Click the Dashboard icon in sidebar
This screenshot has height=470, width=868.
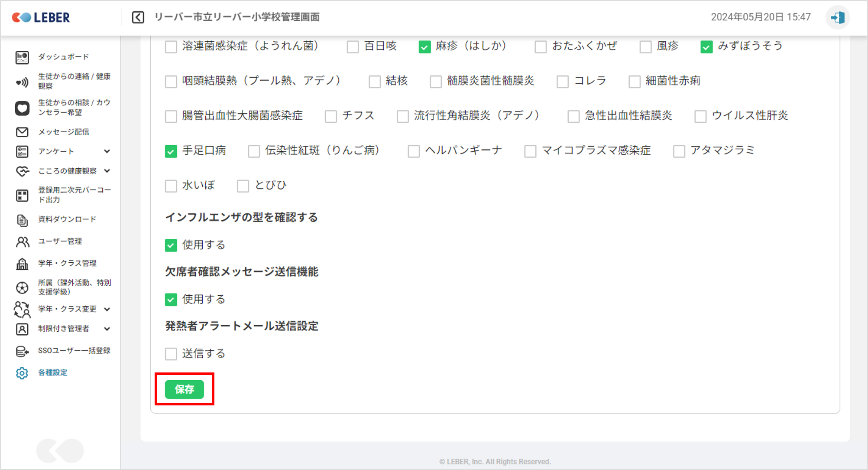click(22, 57)
